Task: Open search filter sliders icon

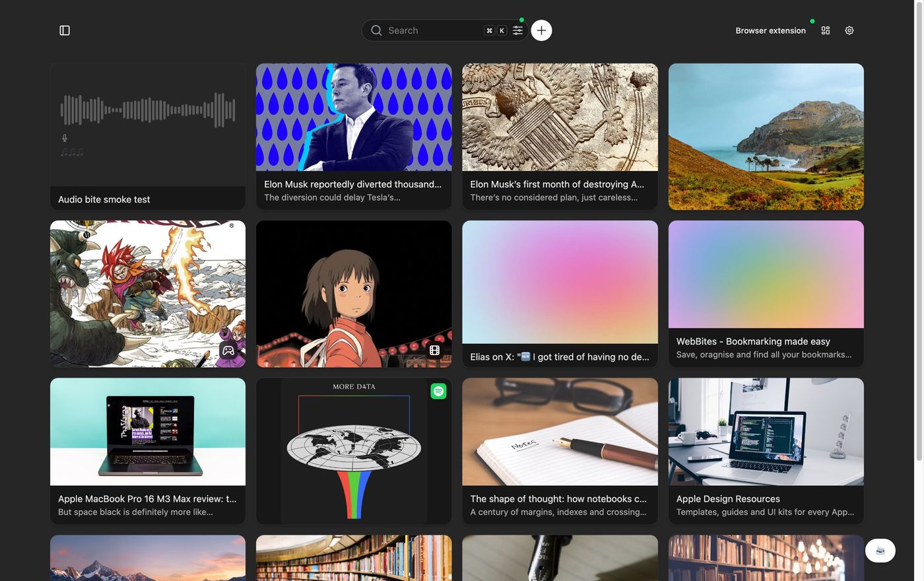Action: (x=518, y=30)
